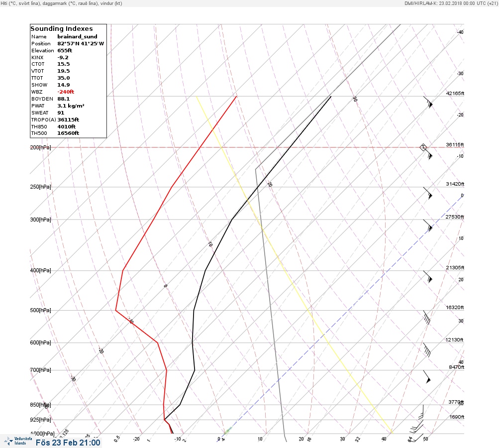Select TROPO(A) value 36115ft in table
This screenshot has width=499, height=448.
tap(68, 120)
